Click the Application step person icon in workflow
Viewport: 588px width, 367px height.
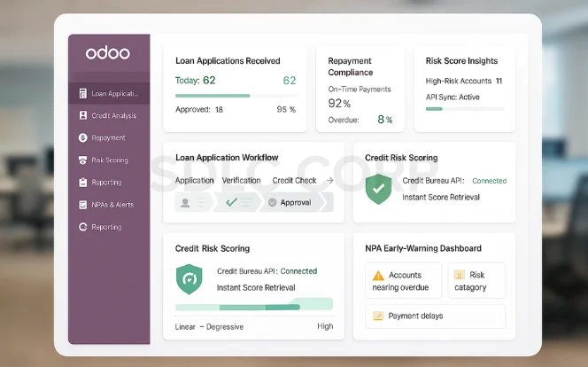186,202
